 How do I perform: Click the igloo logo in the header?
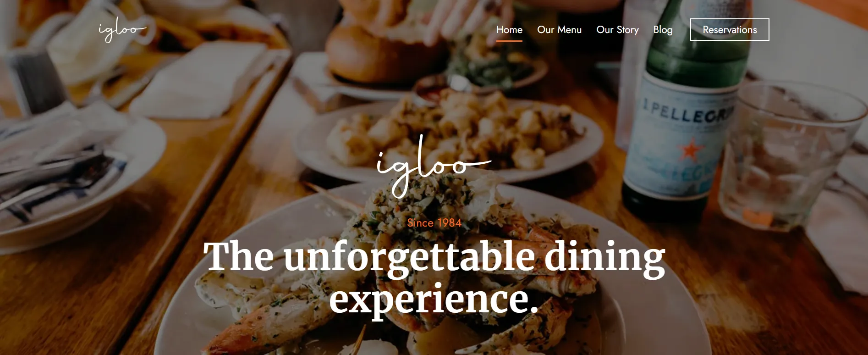(122, 29)
